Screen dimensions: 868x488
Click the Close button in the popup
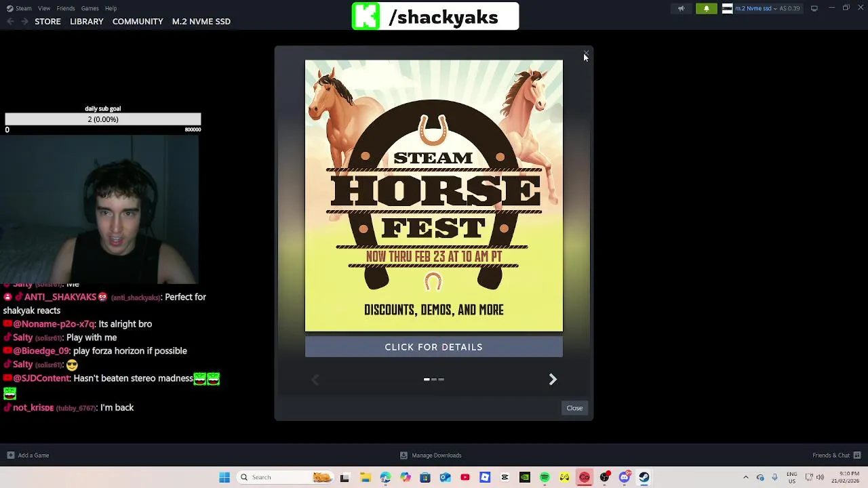(x=574, y=408)
